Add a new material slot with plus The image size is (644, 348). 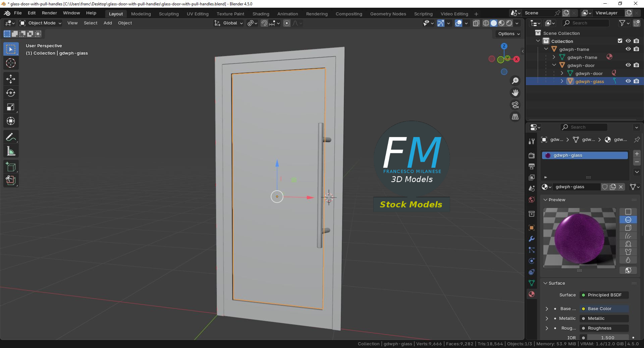[x=637, y=154]
